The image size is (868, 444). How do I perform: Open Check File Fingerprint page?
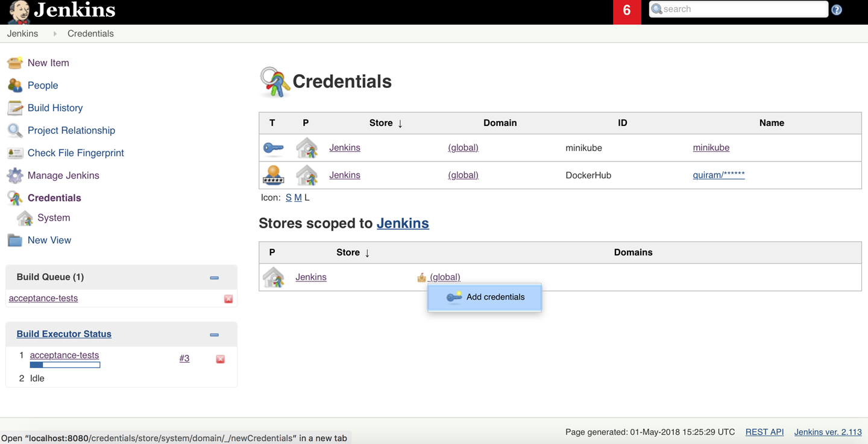click(75, 153)
